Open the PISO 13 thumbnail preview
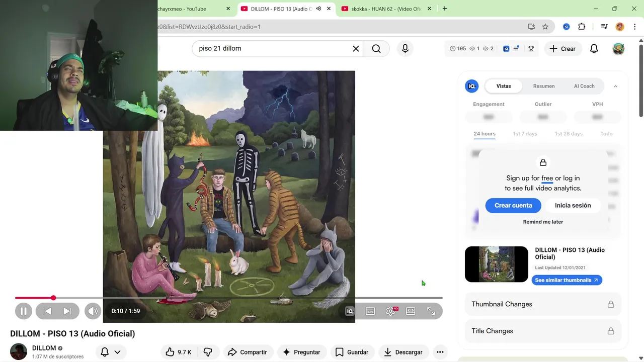 (497, 264)
